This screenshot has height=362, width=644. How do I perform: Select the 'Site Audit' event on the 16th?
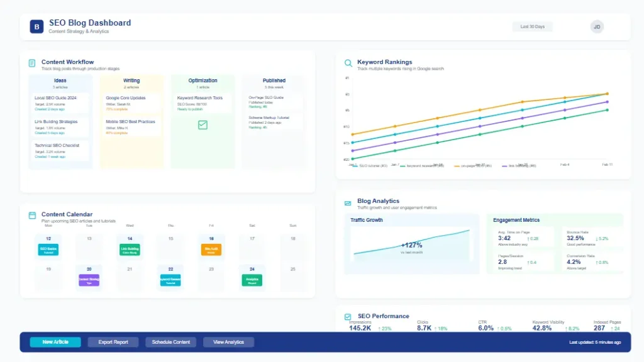211,249
